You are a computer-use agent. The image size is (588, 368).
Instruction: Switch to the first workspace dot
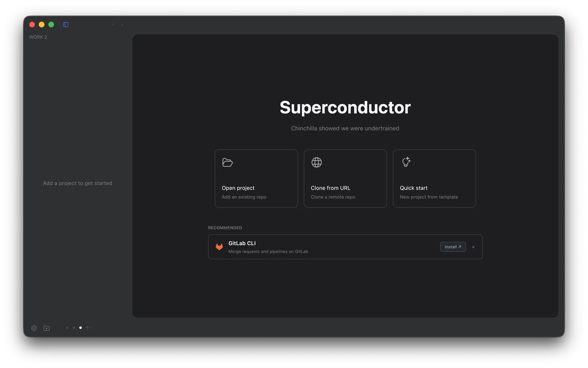(67, 328)
